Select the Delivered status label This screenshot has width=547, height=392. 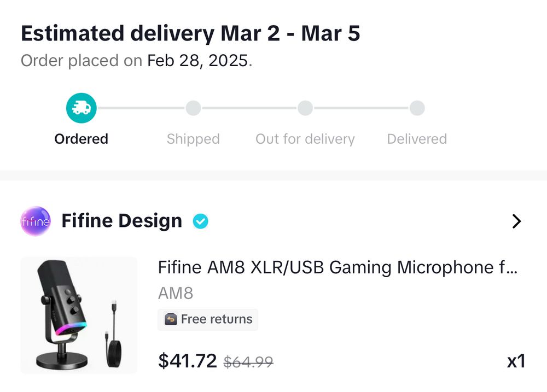click(417, 139)
